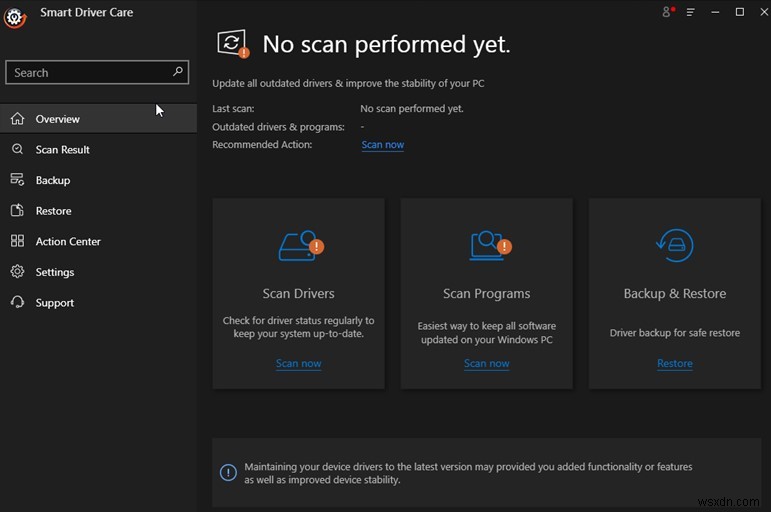The image size is (771, 512).
Task: Select Restore in the sidebar
Action: (53, 211)
